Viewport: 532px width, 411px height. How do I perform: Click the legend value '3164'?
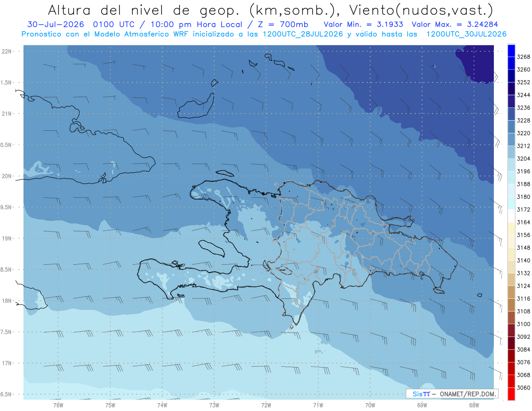(x=524, y=222)
